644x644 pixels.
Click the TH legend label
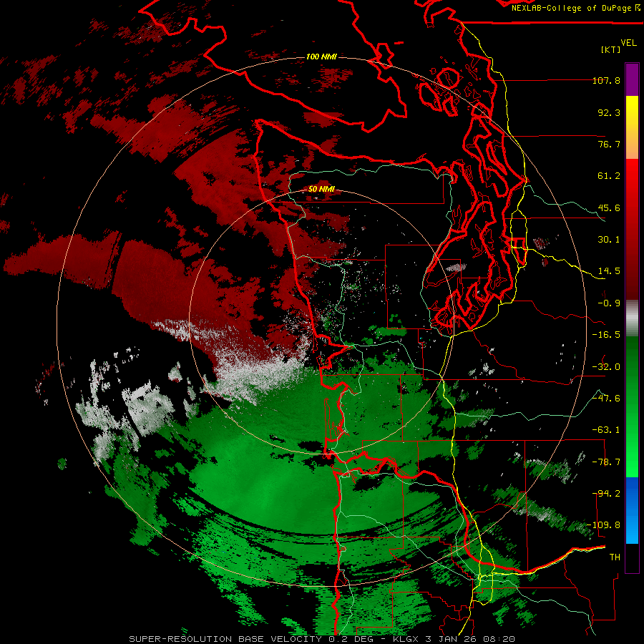point(615,557)
